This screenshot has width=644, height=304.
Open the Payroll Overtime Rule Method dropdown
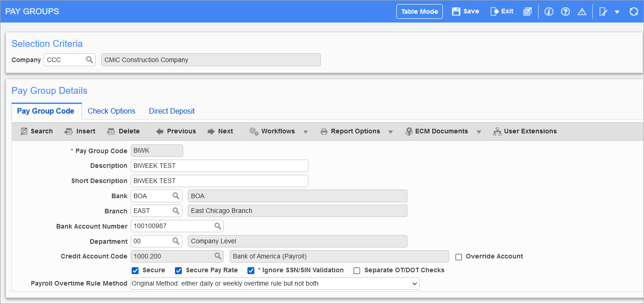coord(275,284)
